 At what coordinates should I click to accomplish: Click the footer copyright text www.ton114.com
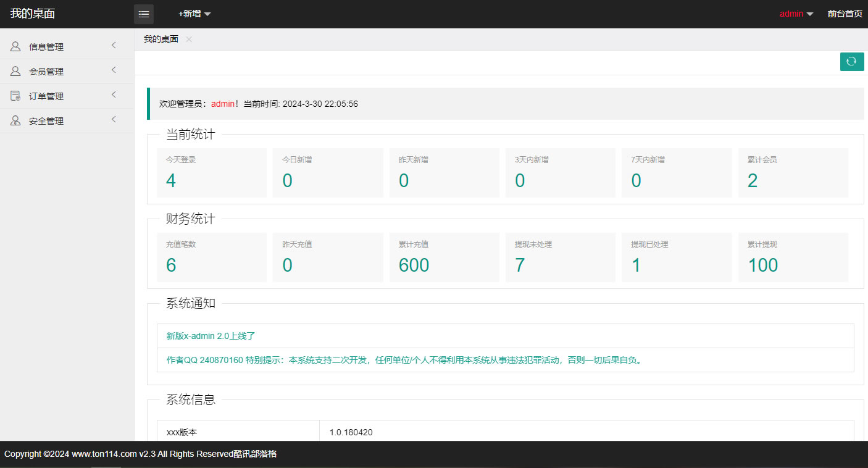point(104,454)
